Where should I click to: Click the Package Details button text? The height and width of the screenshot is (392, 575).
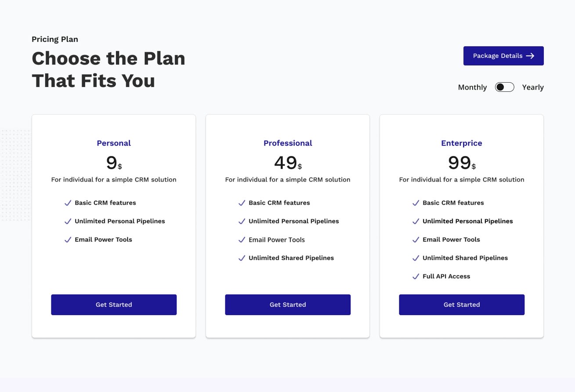498,56
